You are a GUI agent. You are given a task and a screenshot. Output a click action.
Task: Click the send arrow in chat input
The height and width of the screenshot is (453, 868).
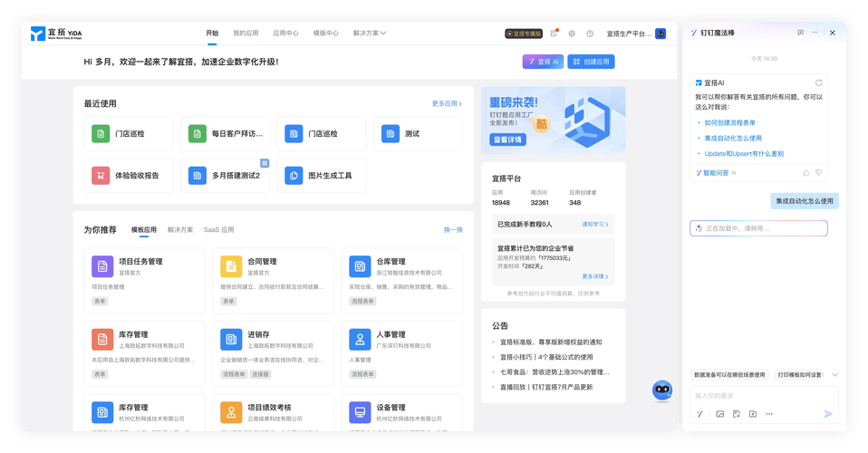click(x=828, y=413)
